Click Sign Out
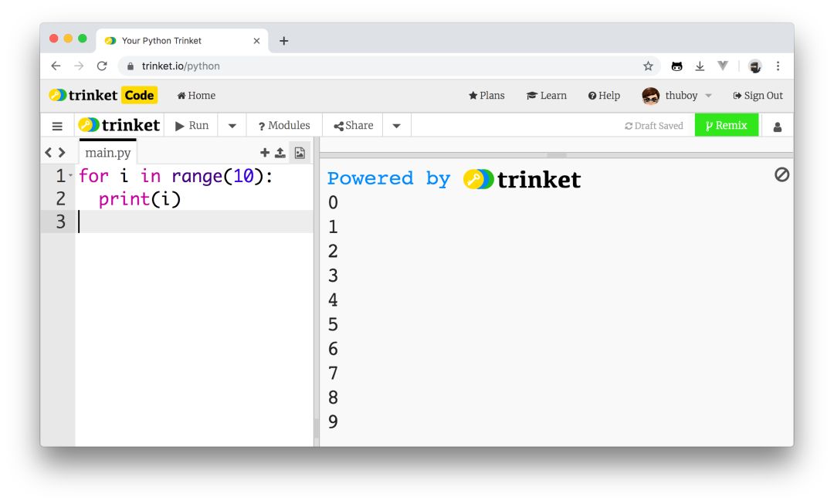 click(758, 96)
